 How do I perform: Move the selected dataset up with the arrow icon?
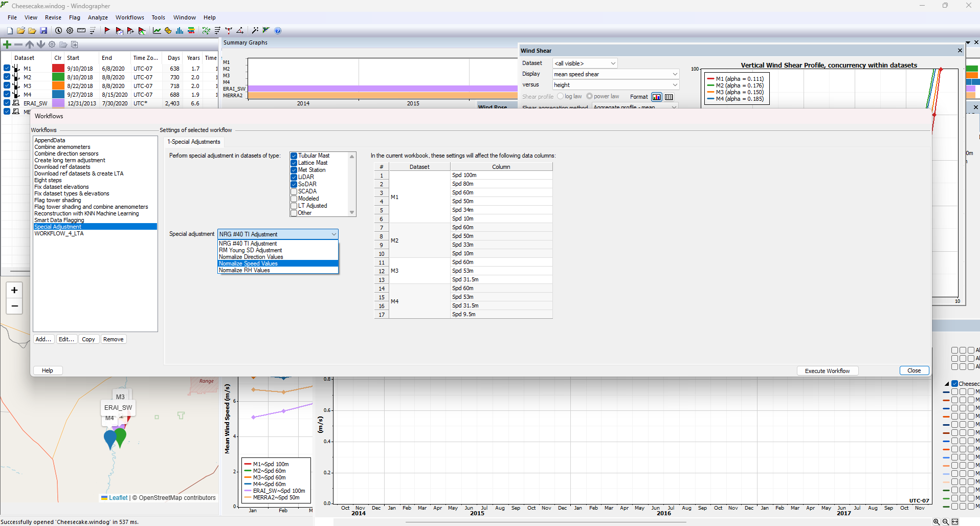coord(30,45)
